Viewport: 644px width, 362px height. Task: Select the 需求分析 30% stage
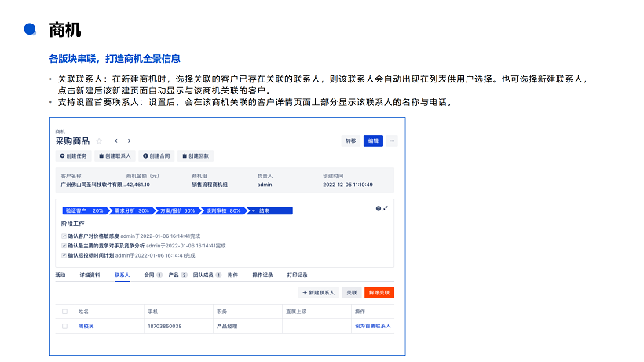pos(131,210)
